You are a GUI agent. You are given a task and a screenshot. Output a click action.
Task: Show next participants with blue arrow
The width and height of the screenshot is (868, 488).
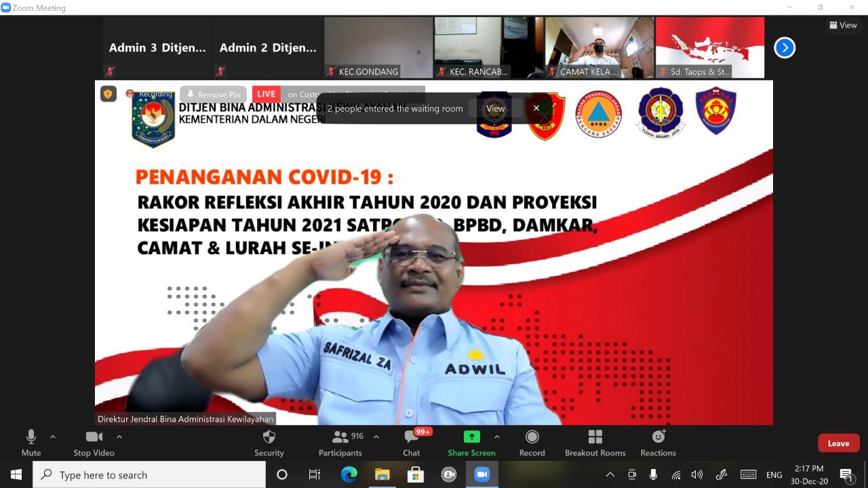coord(785,47)
